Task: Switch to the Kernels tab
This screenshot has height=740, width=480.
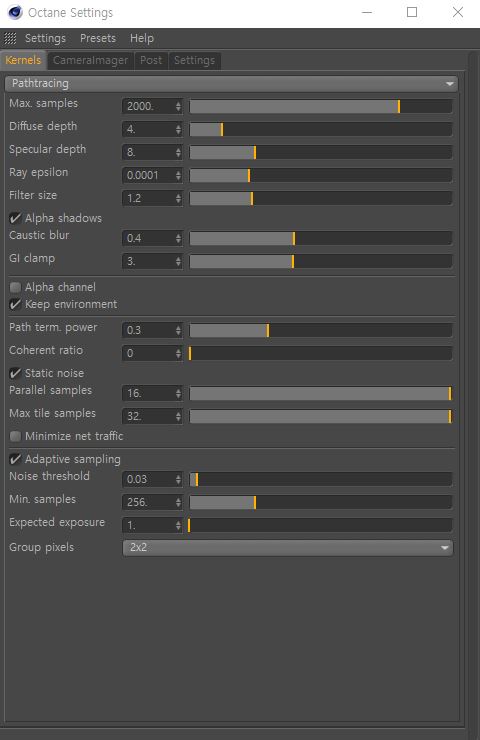Action: 23,60
